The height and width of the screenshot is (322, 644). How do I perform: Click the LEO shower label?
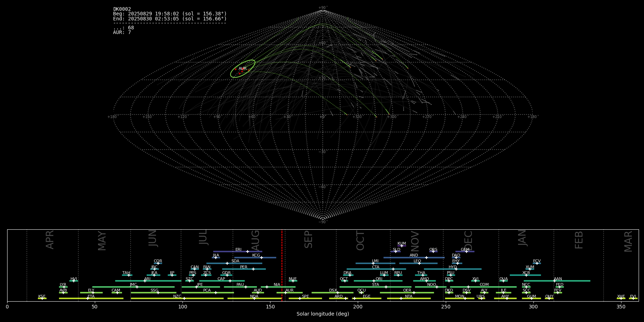[x=417, y=261]
